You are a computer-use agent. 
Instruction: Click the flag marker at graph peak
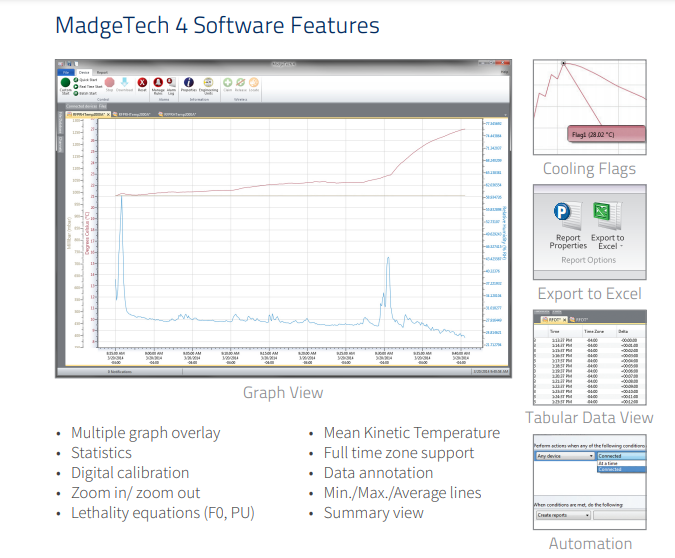(563, 63)
